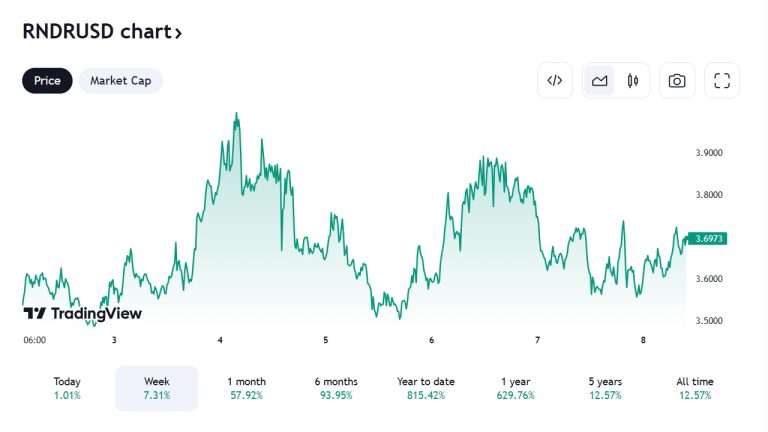Select the Price toggle

[47, 81]
